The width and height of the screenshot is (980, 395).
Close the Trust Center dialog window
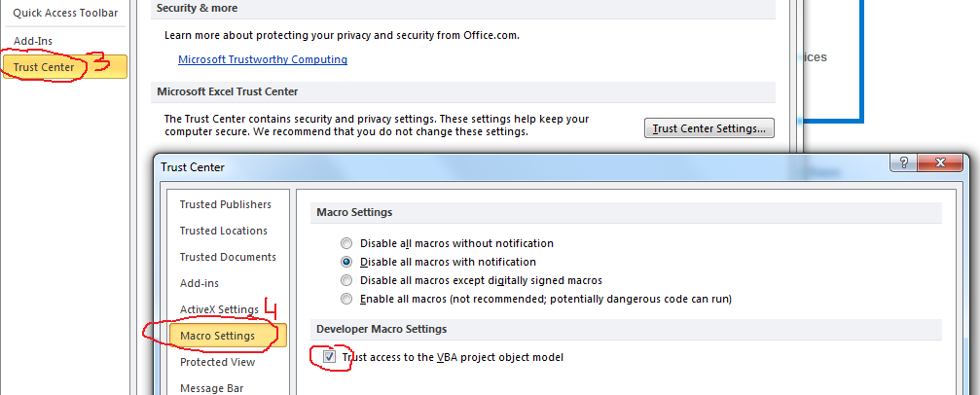[x=940, y=164]
